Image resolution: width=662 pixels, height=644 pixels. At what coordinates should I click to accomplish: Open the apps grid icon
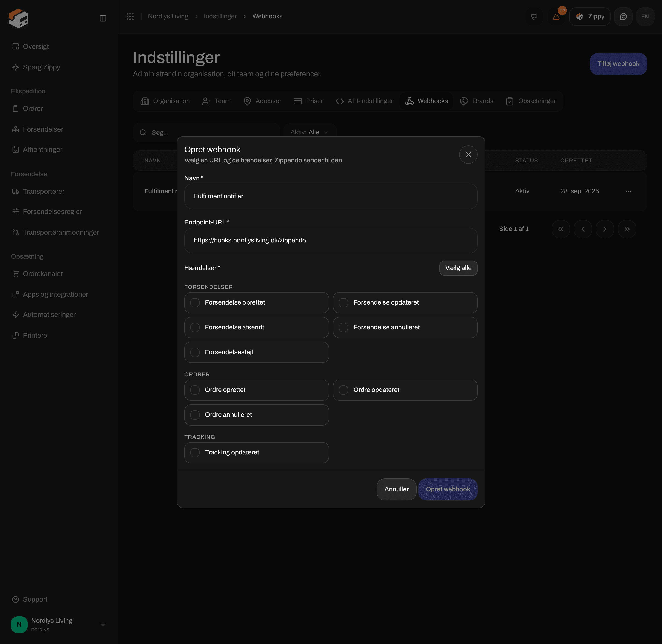coord(130,16)
